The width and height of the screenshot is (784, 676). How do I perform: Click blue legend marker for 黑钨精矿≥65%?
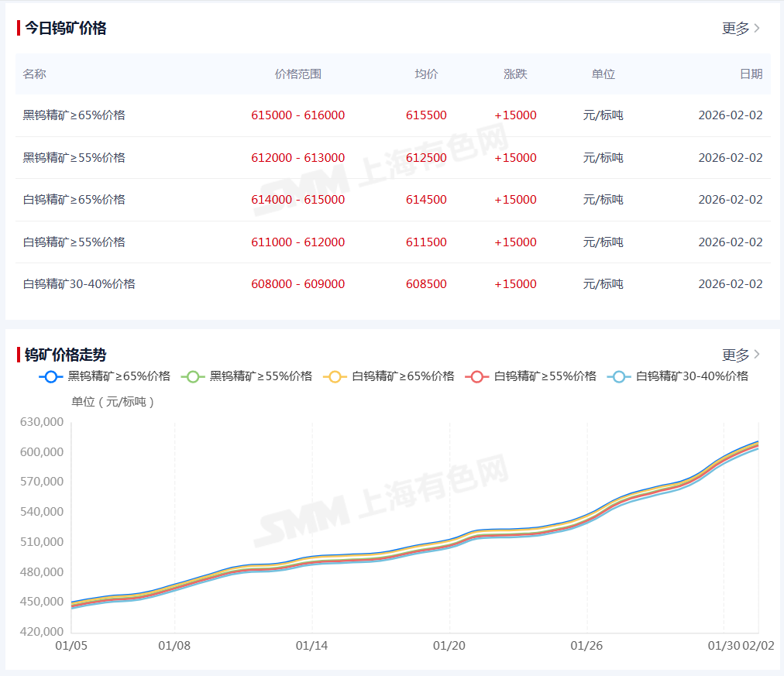pos(50,377)
